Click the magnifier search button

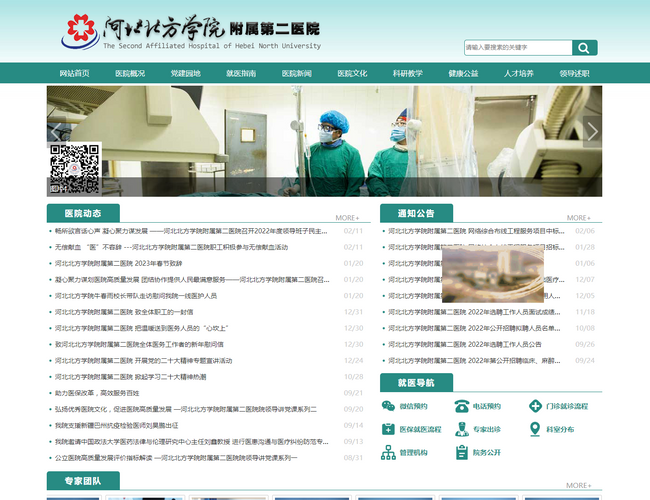(584, 47)
